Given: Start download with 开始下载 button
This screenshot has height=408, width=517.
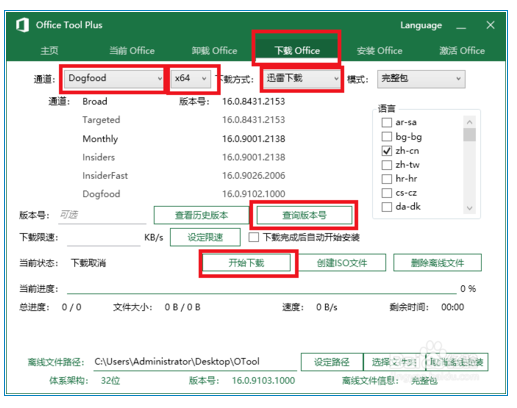Looking at the screenshot, I should pos(247,263).
